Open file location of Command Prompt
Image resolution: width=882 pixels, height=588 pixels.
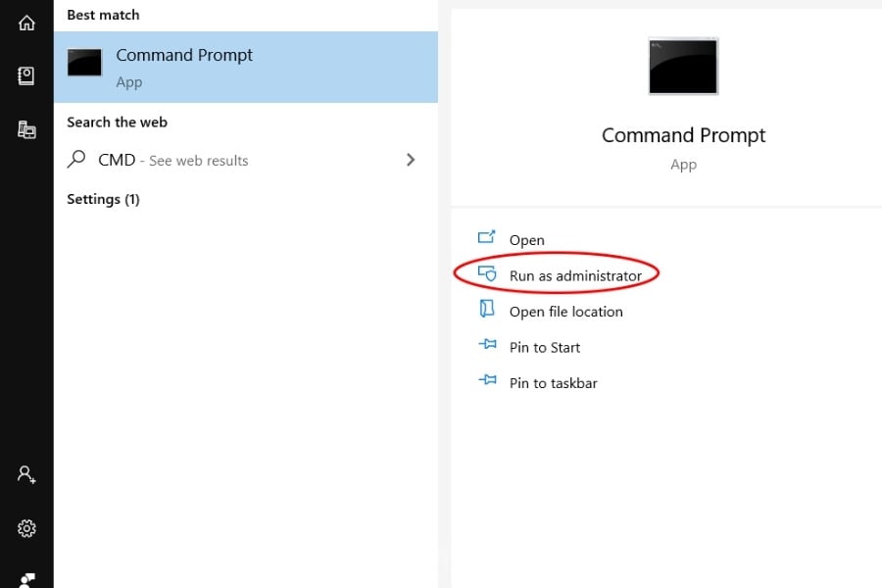(564, 311)
